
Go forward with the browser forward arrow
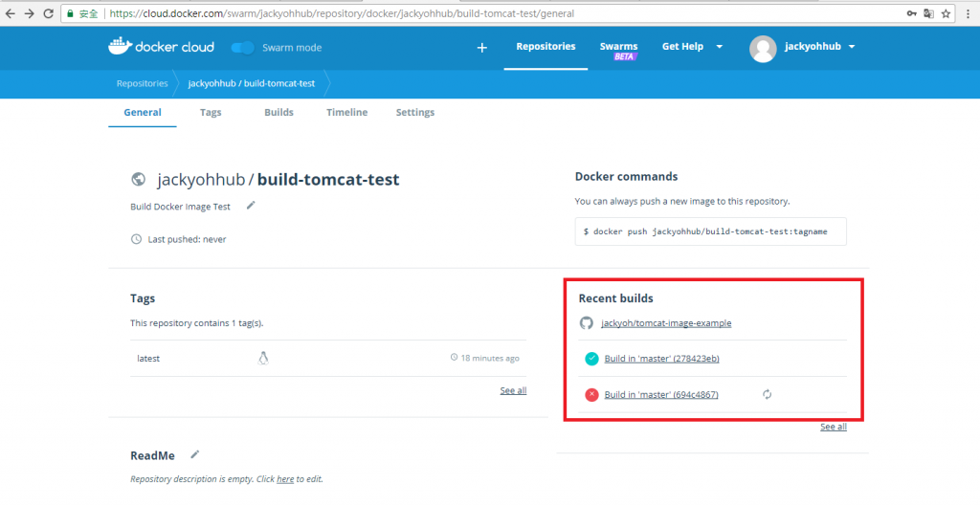click(30, 13)
